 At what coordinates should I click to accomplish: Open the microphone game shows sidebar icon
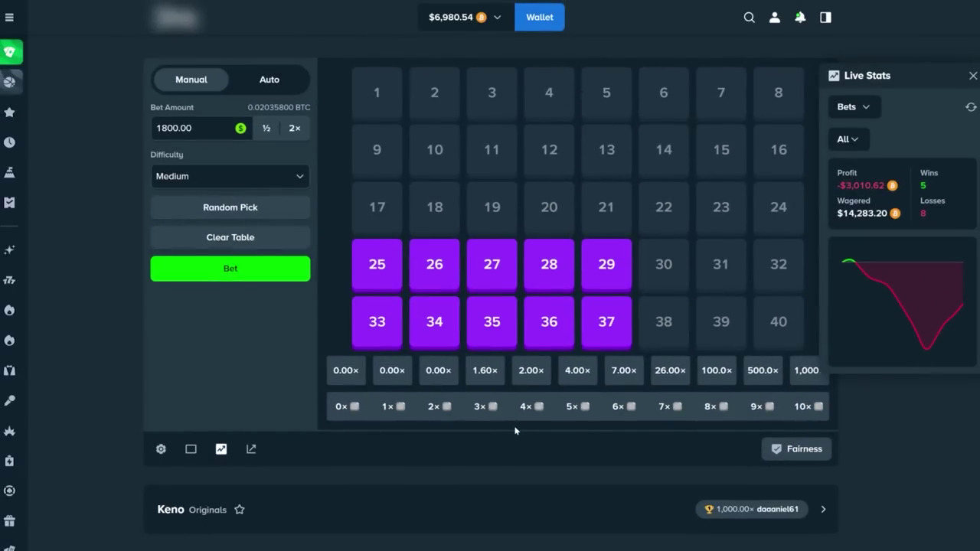(x=9, y=400)
